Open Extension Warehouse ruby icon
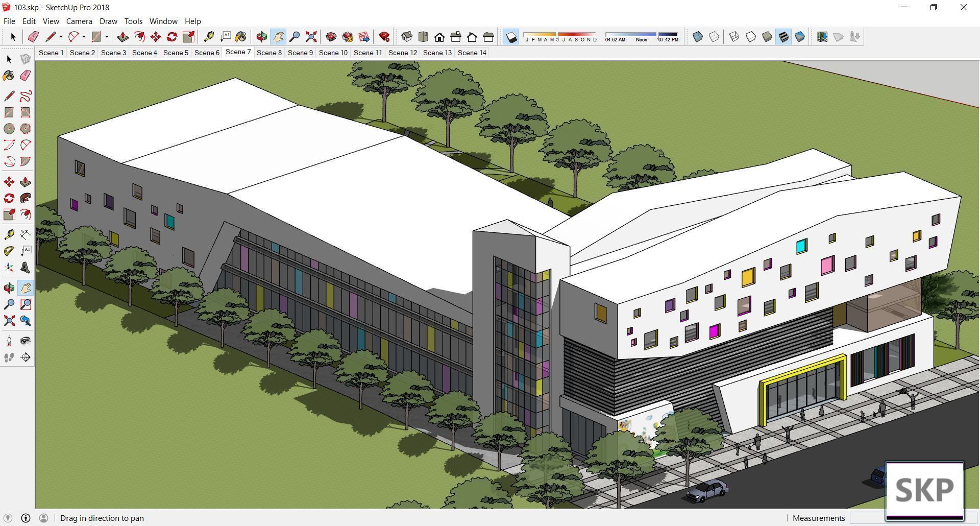Screen dimensions: 980x526 click(x=384, y=37)
